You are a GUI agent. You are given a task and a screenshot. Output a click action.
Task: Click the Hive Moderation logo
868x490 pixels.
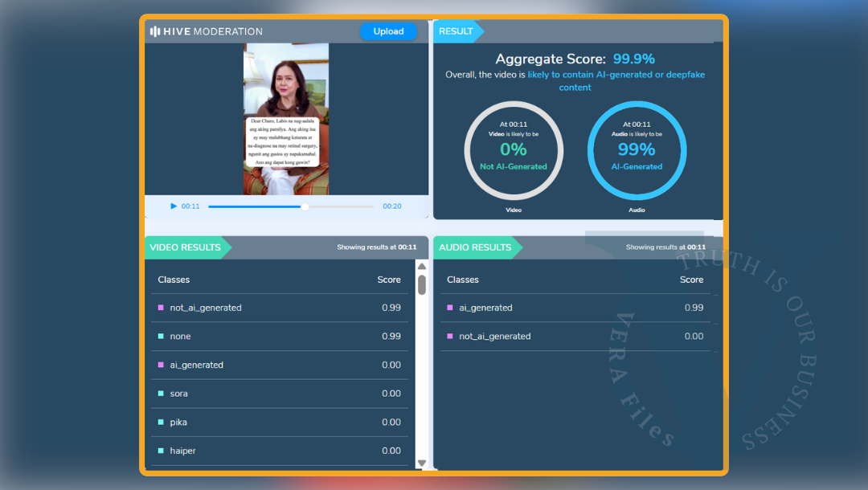[206, 31]
